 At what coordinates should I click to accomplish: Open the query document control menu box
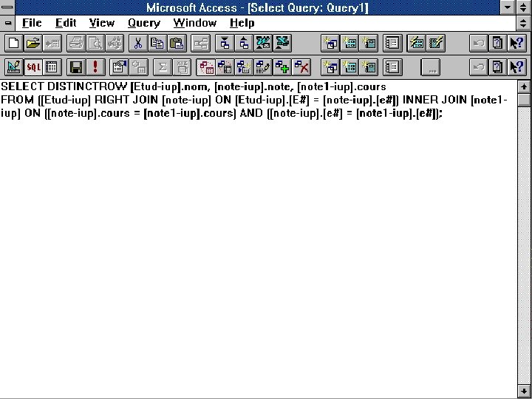tap(7, 23)
